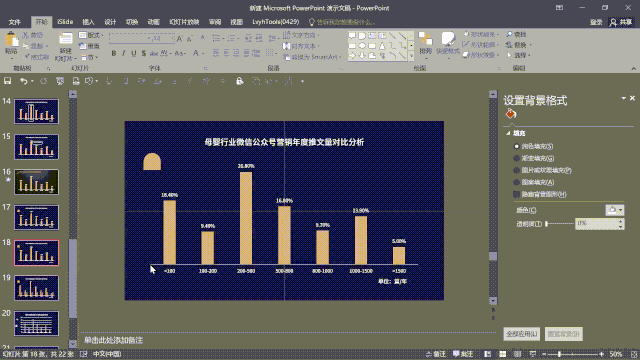Open the Undo history dropdown arrow
Viewport: 640px width, 360px height.
pos(32,81)
